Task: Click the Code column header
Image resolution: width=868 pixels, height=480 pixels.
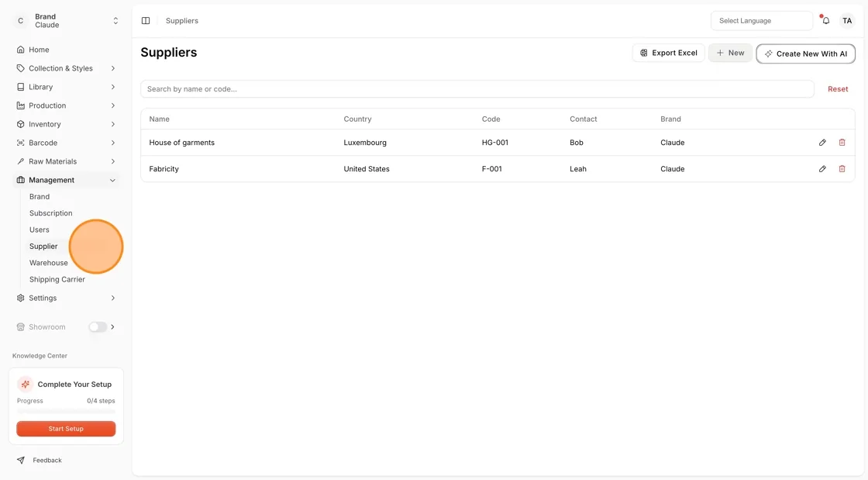Action: click(x=491, y=119)
